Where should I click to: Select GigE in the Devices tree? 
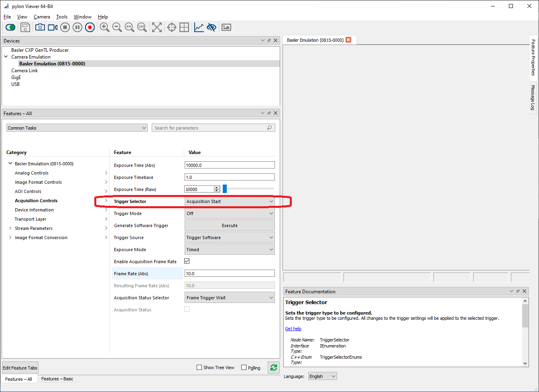point(16,77)
